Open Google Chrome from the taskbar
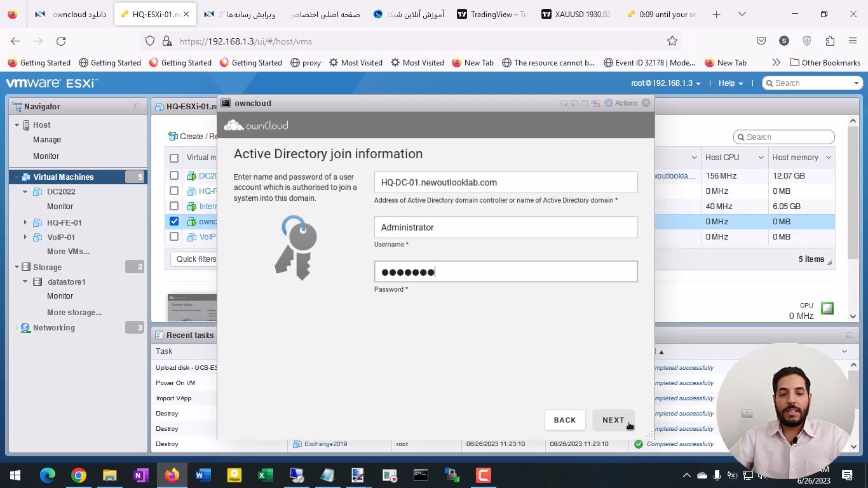This screenshot has height=488, width=868. [x=79, y=475]
